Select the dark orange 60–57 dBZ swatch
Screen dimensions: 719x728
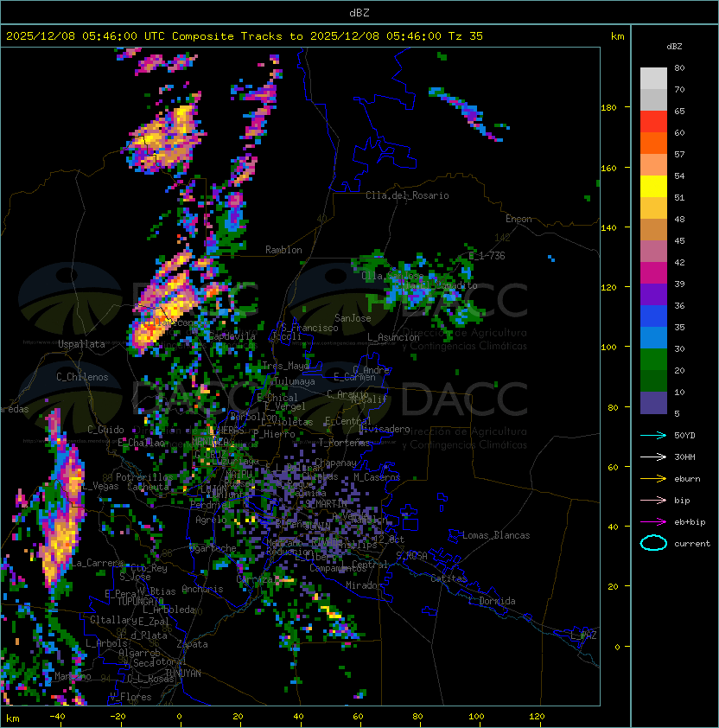(653, 144)
